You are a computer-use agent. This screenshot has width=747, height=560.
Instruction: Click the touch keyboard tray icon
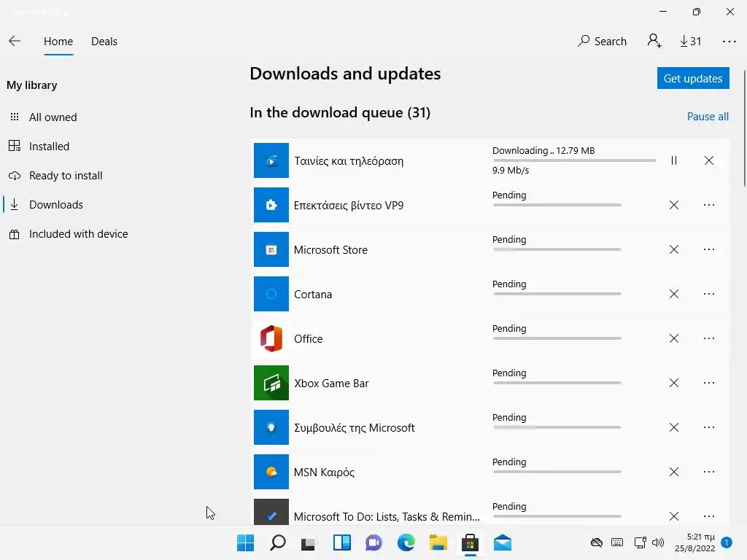click(x=617, y=542)
